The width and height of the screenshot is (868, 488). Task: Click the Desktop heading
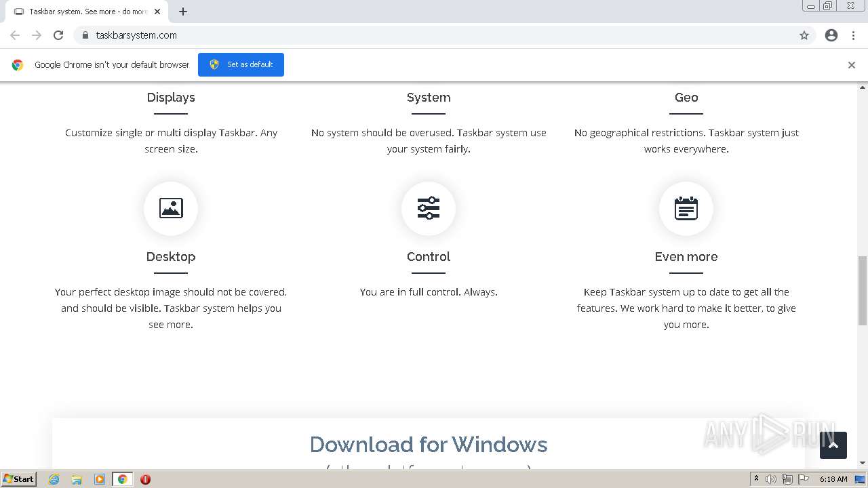171,257
